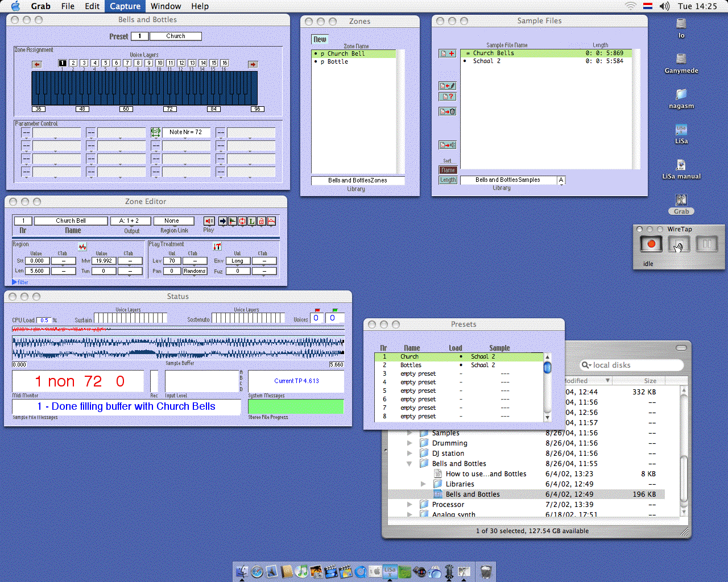Open the Output dropdown showing A: 1 + 2
Screen dimensions: 728x582
click(131, 221)
